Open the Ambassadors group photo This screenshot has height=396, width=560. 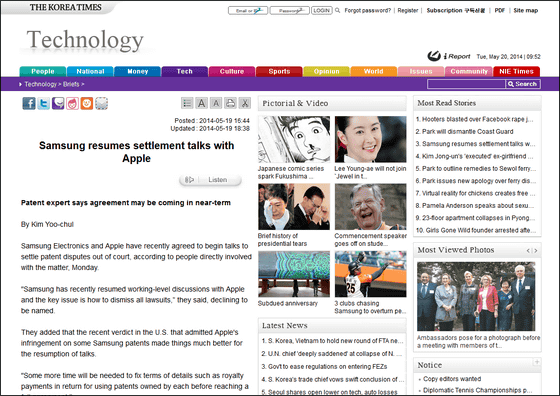(476, 296)
